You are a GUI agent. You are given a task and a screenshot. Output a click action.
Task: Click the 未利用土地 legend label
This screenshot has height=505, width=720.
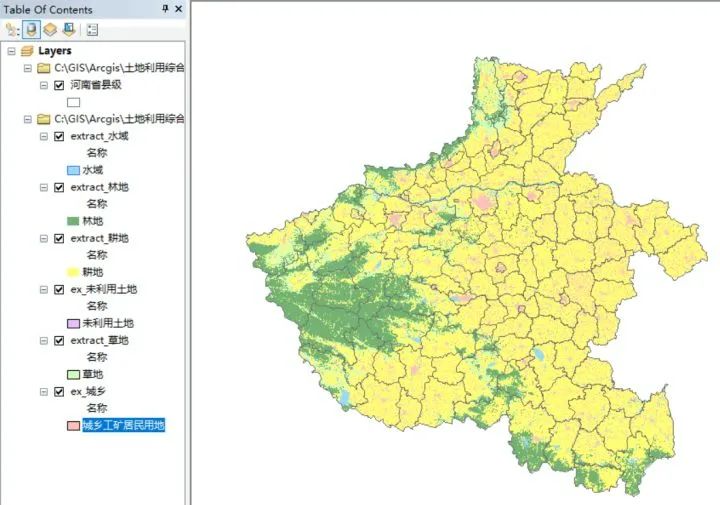pyautogui.click(x=108, y=324)
